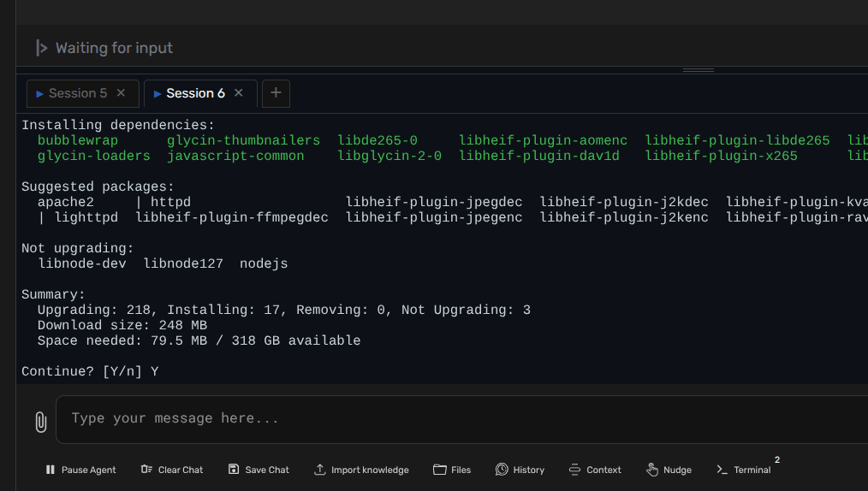Focus the message input field

pyautogui.click(x=461, y=419)
